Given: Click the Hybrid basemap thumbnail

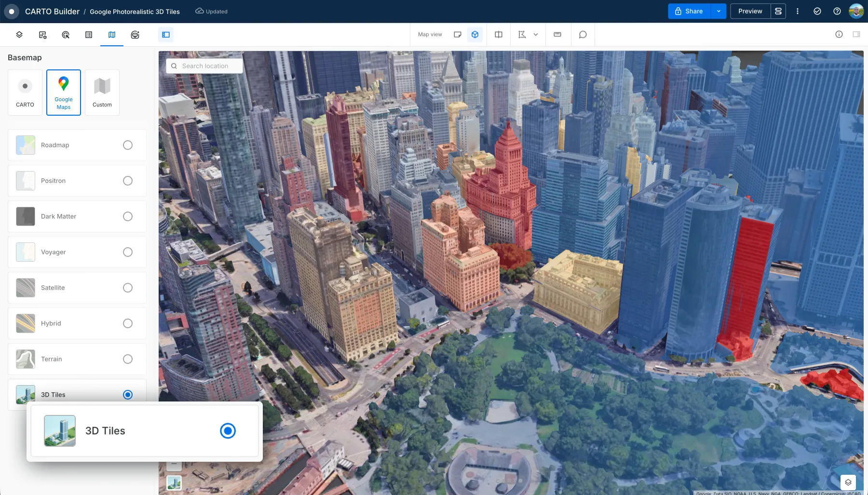Looking at the screenshot, I should click(26, 323).
